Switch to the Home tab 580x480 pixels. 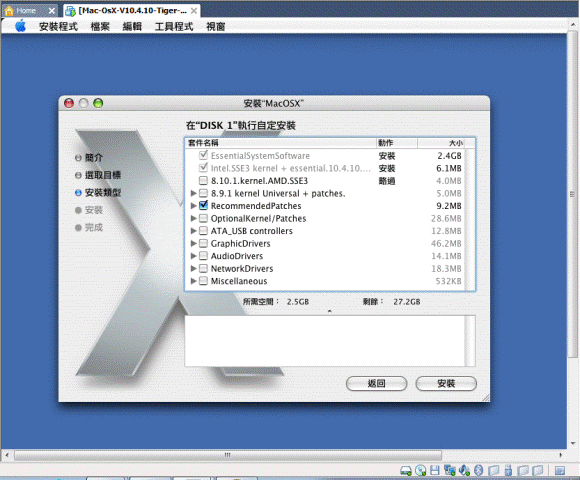26,11
